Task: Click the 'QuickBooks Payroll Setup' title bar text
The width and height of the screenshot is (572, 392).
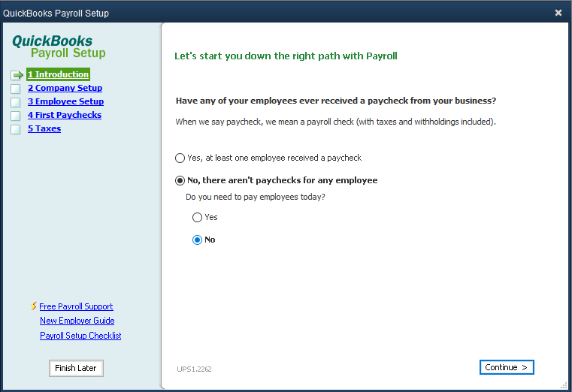Action: [x=56, y=14]
